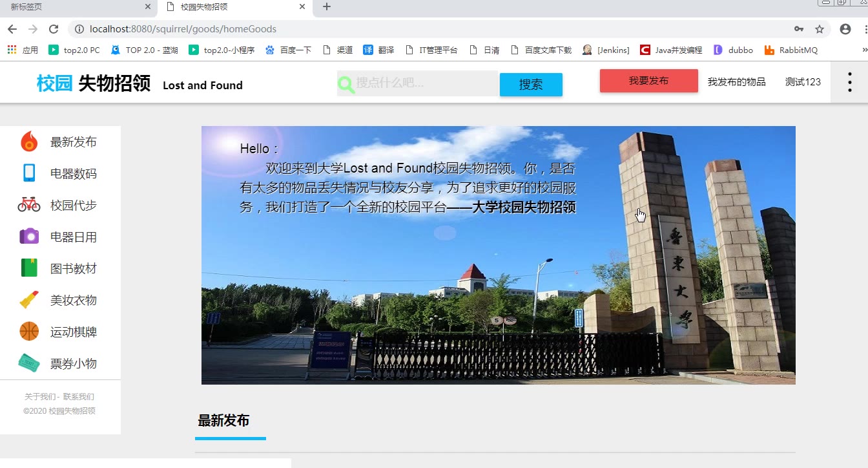
Task: Click the camera icon for 电器日用
Action: pyautogui.click(x=29, y=237)
